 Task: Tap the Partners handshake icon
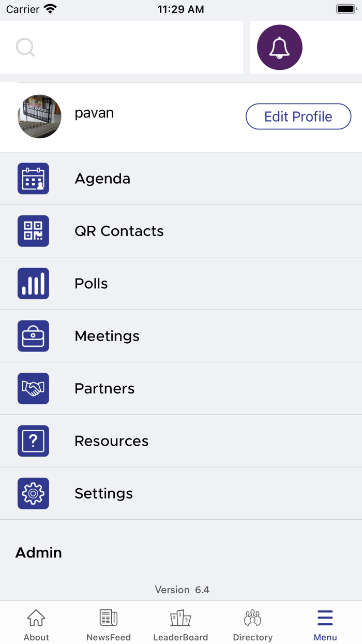click(x=33, y=388)
